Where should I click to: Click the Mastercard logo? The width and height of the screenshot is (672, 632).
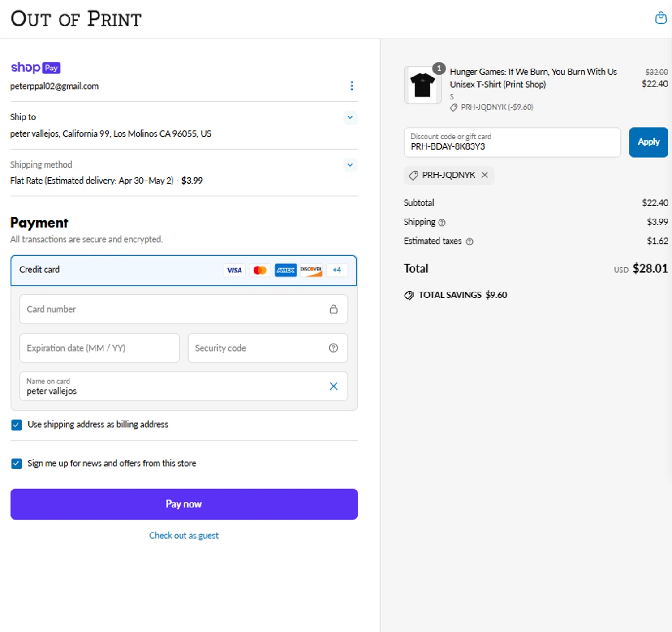coord(260,270)
